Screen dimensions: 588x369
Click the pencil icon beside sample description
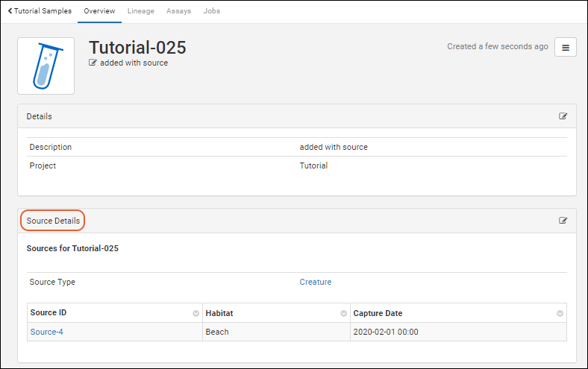click(93, 63)
